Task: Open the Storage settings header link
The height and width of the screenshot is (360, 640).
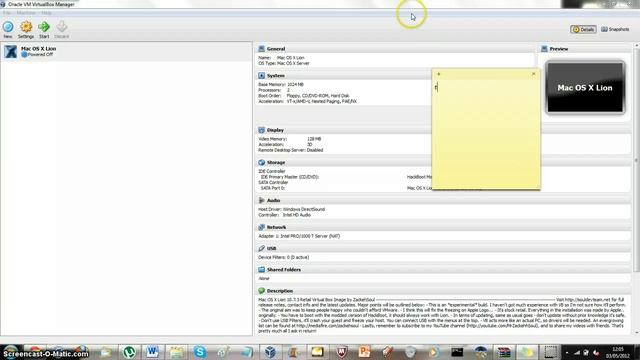Action: [276, 162]
